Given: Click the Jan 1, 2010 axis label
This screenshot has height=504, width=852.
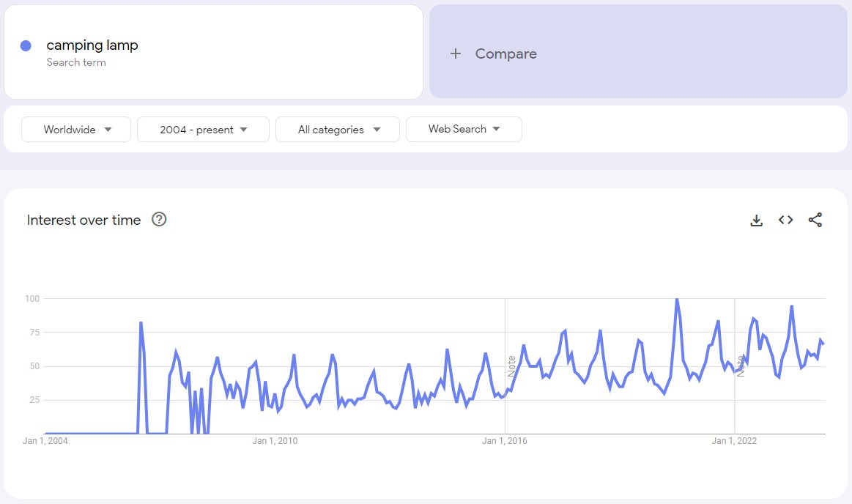Looking at the screenshot, I should click(275, 440).
